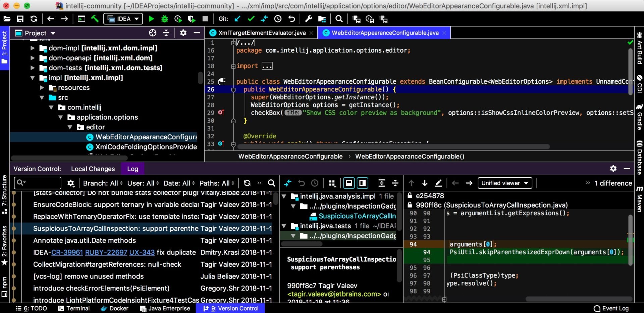Toggle the 2: Favorites tool window
The width and height of the screenshot is (644, 313).
[x=4, y=246]
